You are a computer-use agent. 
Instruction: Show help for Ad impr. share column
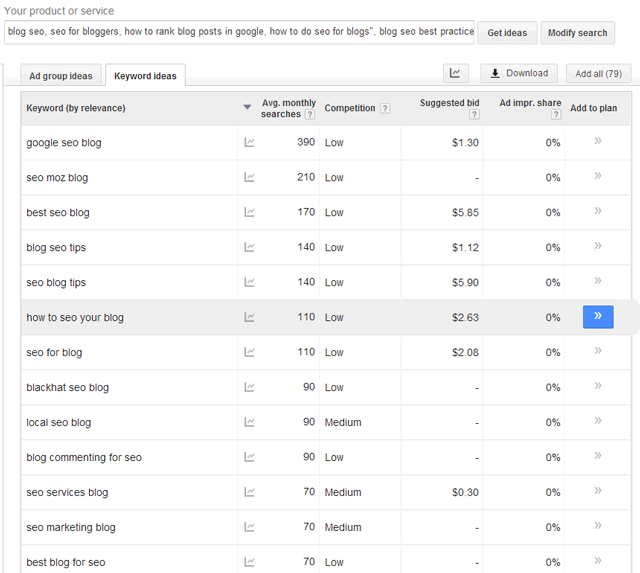coord(556,114)
